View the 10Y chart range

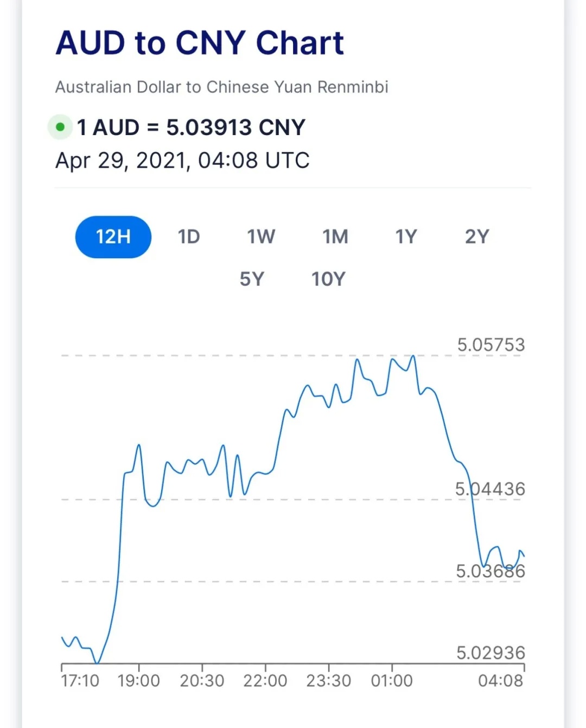(328, 279)
